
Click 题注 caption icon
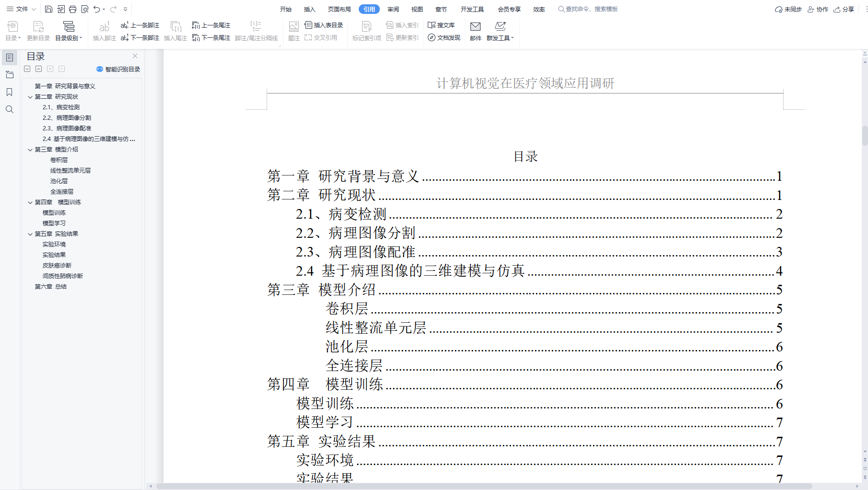coord(294,31)
